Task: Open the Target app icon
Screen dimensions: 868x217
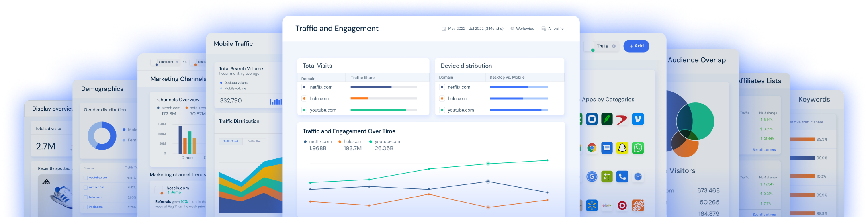Action: 622,205
